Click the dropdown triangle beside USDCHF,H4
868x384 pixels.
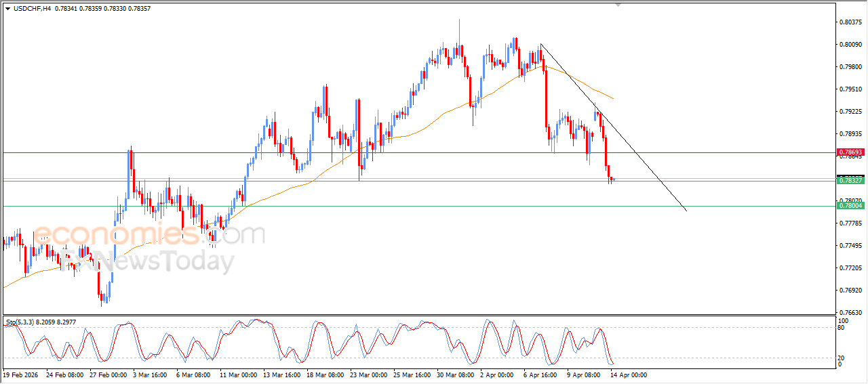7,8
